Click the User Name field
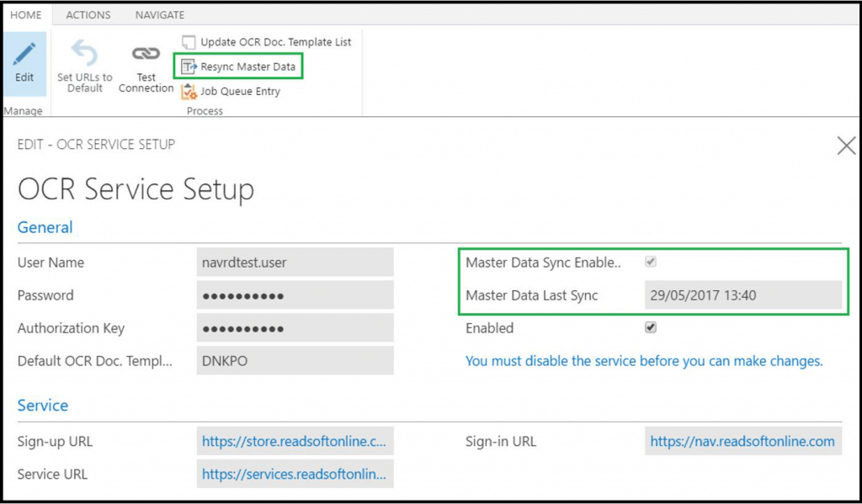This screenshot has height=504, width=862. (295, 263)
